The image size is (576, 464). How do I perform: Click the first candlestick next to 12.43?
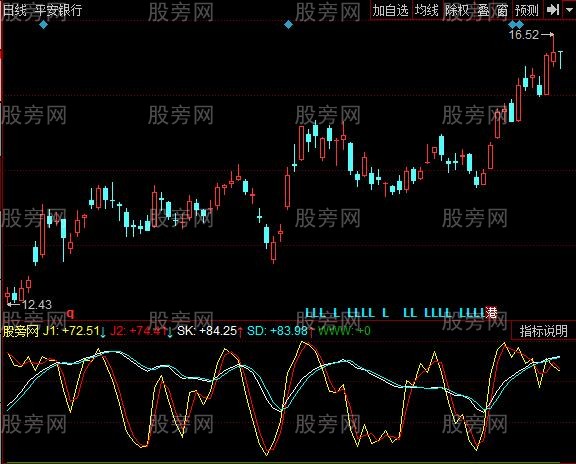(7, 296)
